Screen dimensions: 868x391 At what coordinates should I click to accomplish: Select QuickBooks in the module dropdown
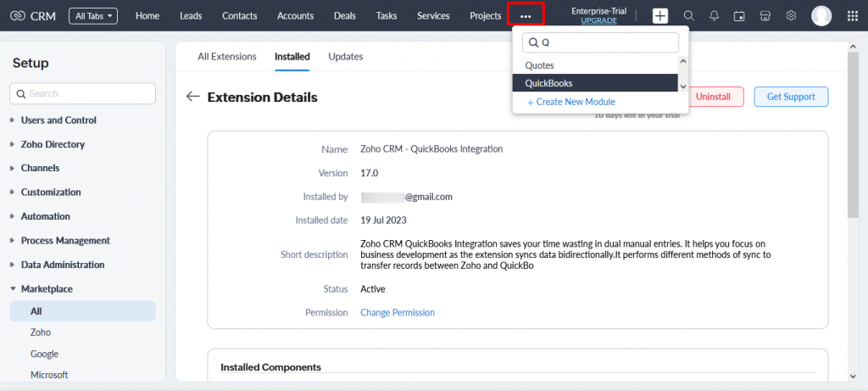coord(594,83)
